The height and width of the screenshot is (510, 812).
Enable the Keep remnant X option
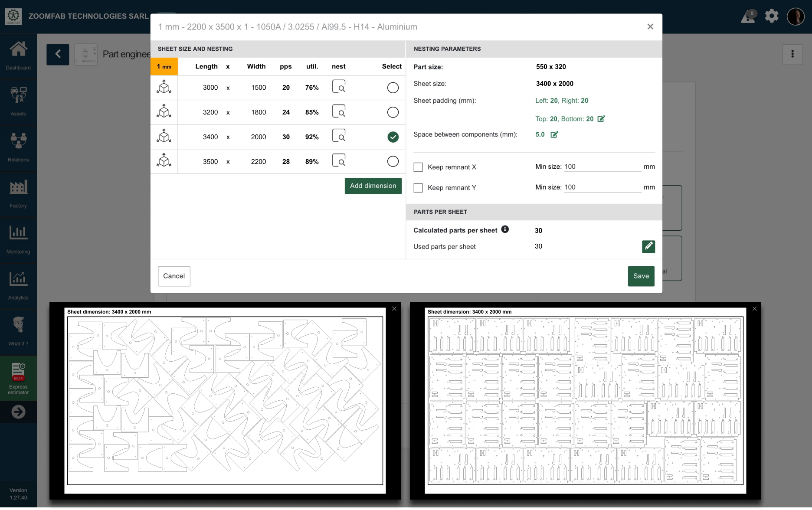click(418, 167)
